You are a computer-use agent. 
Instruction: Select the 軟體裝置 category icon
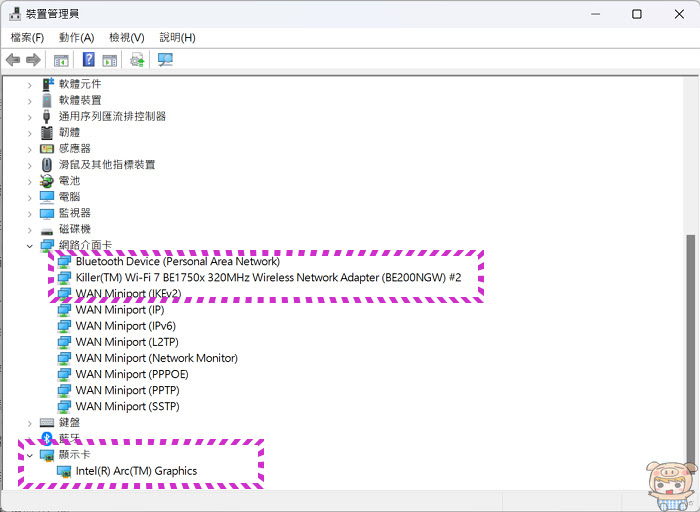click(x=47, y=100)
